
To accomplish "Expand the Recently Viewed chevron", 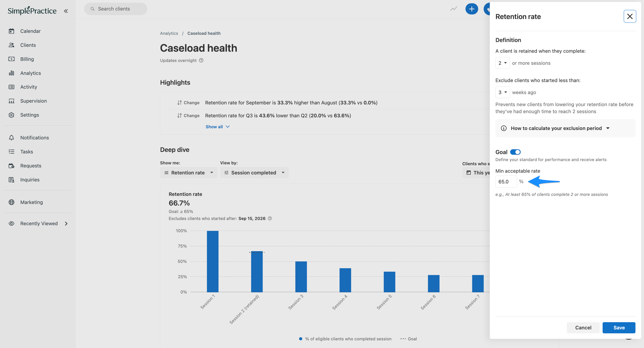I will pyautogui.click(x=66, y=223).
